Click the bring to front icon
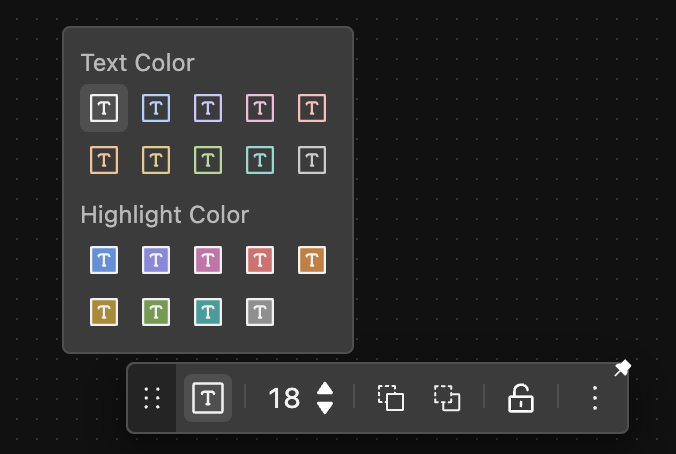Viewport: 676px width, 454px height. (x=391, y=398)
